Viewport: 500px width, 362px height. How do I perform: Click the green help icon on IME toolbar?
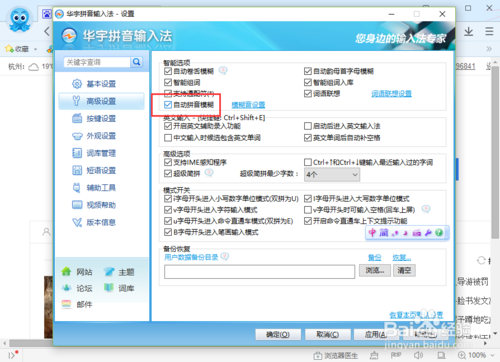(439, 233)
